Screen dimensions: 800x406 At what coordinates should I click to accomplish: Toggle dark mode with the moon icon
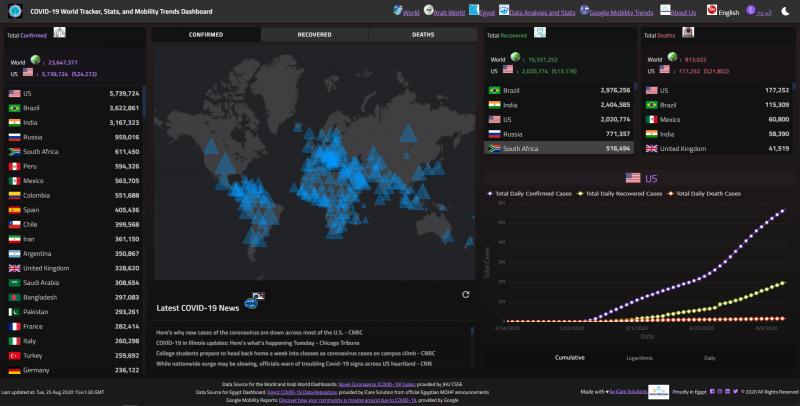(x=784, y=10)
